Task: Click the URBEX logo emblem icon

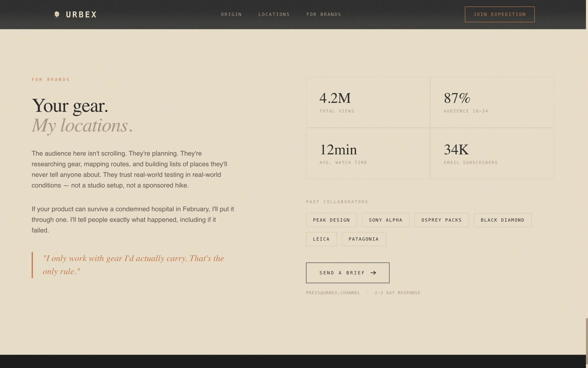Action: click(57, 15)
